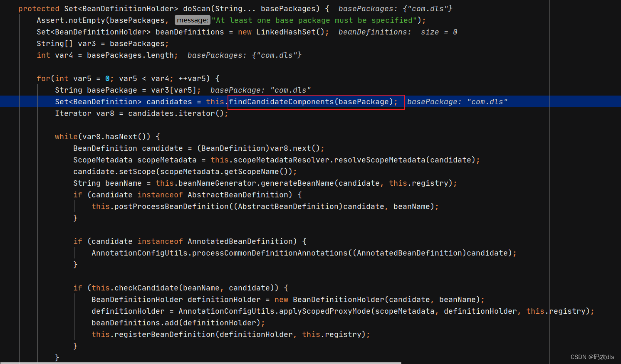Click 'instanceof AnnotatedBeanDefinition' condition
Image resolution: width=621 pixels, height=364 pixels.
[215, 241]
